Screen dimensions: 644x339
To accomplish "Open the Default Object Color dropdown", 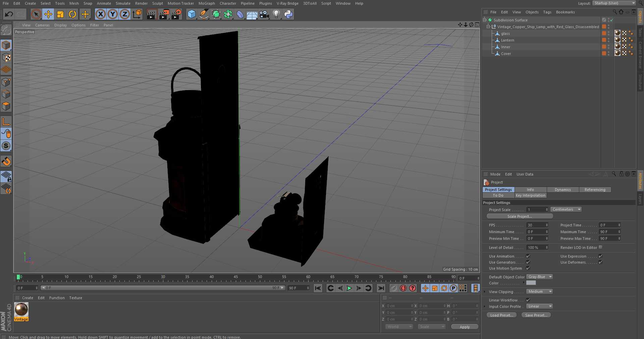I will (539, 277).
